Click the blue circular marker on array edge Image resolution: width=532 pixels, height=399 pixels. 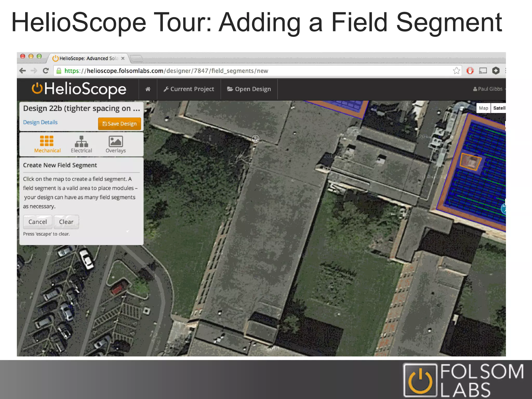click(503, 209)
